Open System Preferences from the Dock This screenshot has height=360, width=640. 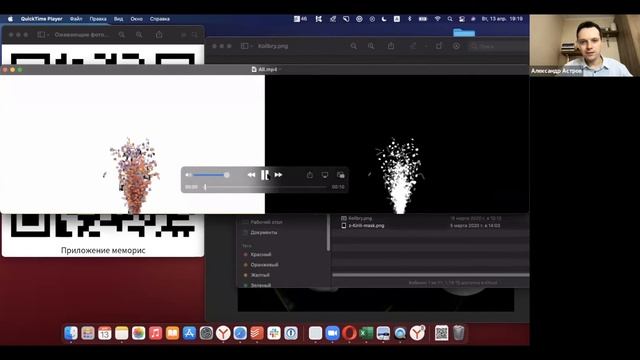click(206, 333)
